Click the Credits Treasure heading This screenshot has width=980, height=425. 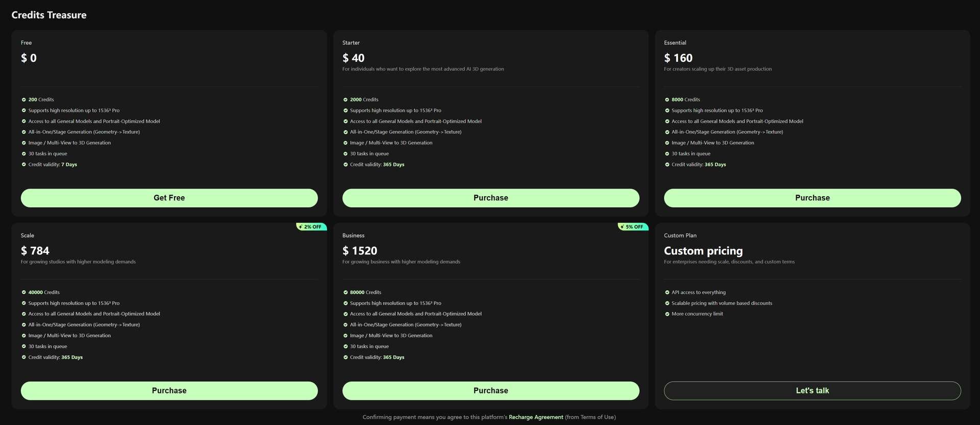coord(49,15)
